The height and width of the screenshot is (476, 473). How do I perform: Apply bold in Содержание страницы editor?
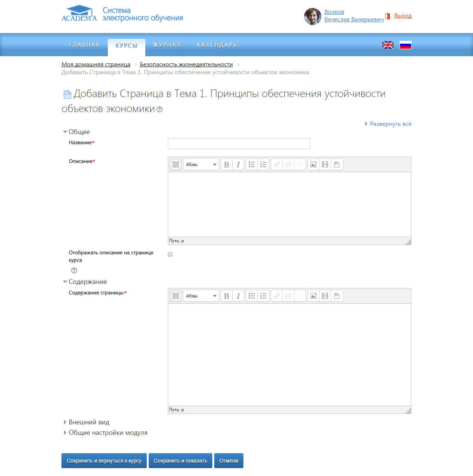click(x=227, y=296)
